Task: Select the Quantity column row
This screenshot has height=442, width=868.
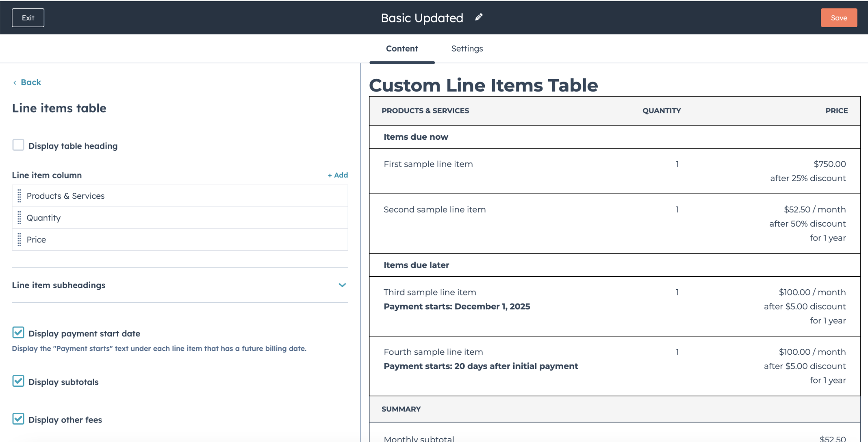Action: point(180,218)
